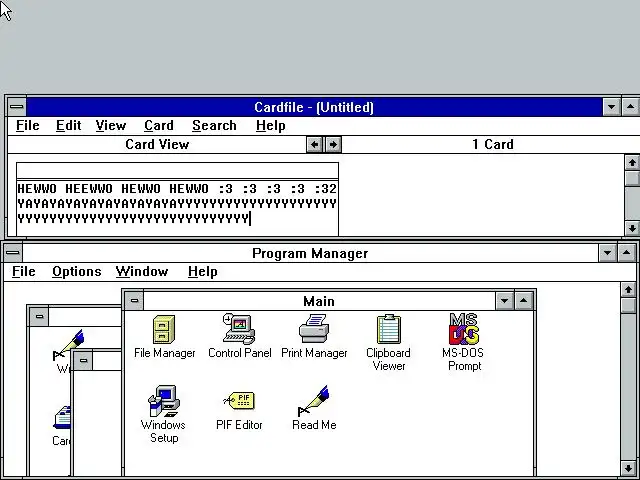
Task: Open control menu of small inner group window
Action: 83,361
